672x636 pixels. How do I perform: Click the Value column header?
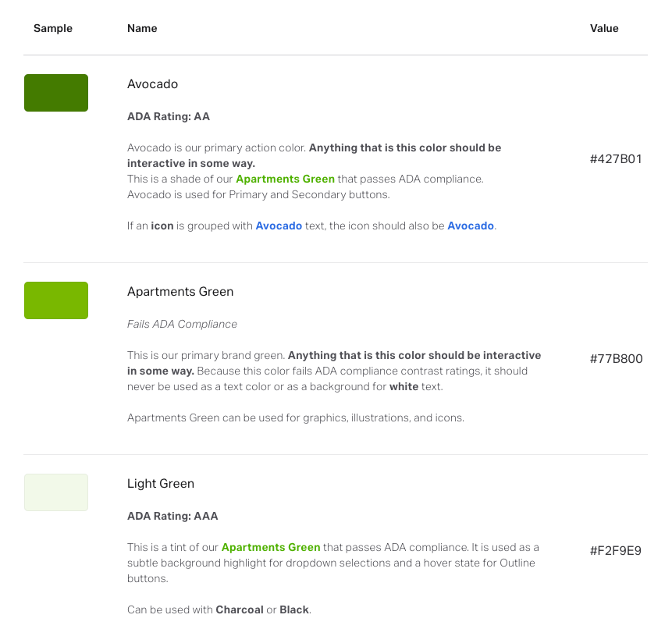604,28
